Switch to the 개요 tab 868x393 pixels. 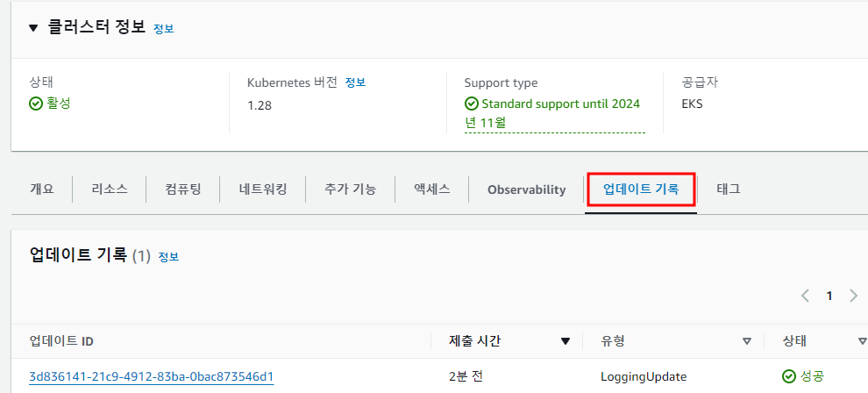click(41, 189)
